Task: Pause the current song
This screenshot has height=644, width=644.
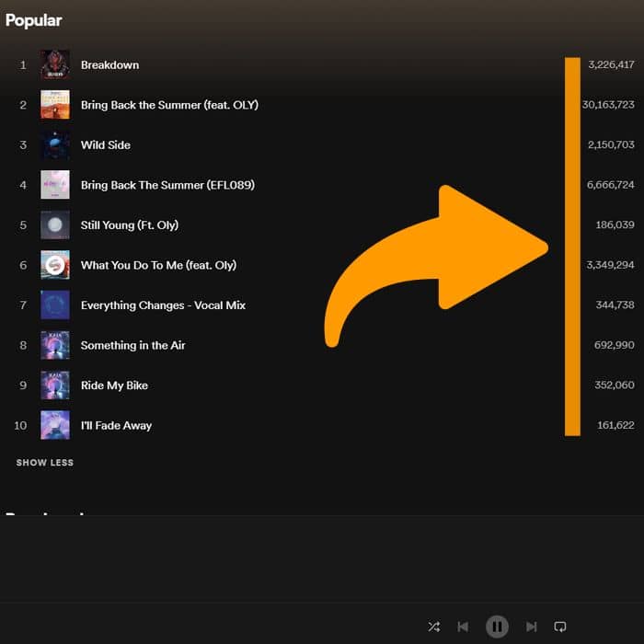Action: click(x=497, y=627)
